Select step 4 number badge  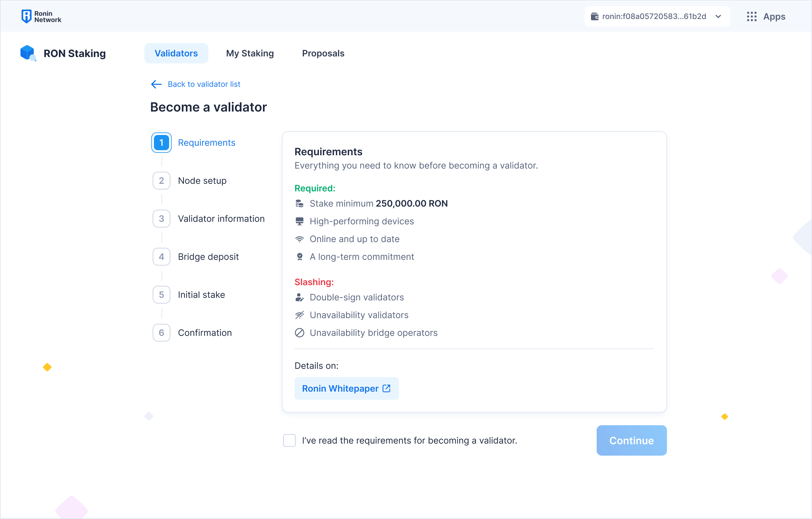162,257
